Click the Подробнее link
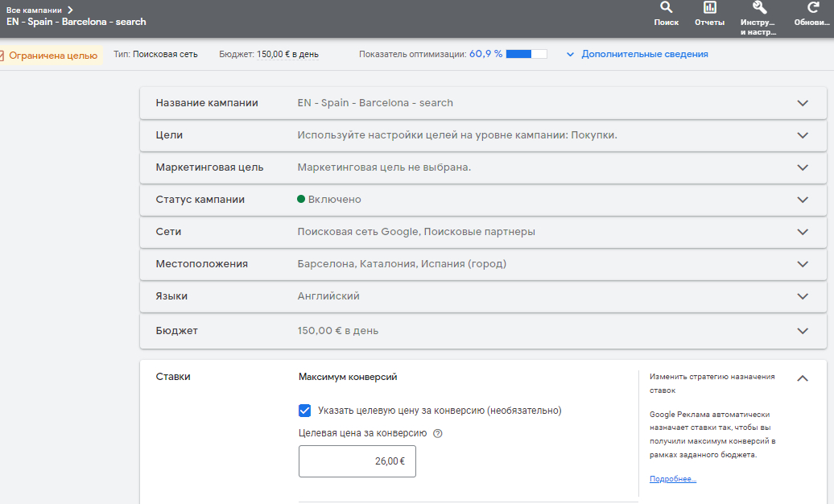This screenshot has height=504, width=834. [x=673, y=479]
